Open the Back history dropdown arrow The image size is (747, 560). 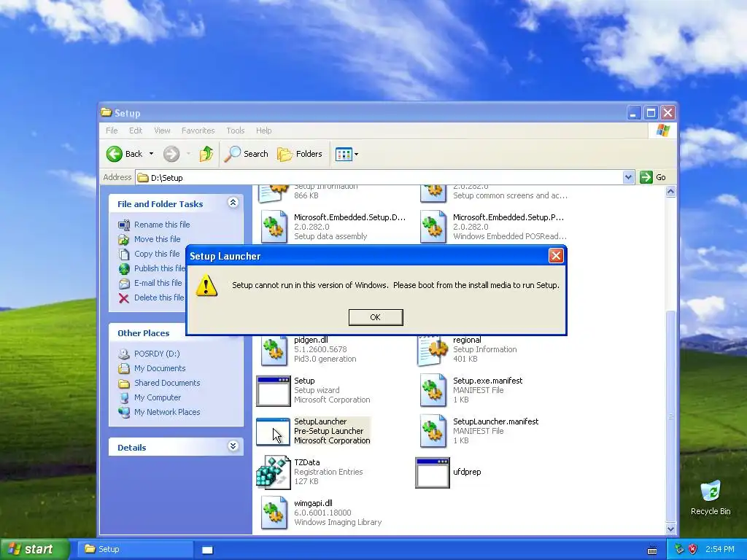tap(151, 154)
